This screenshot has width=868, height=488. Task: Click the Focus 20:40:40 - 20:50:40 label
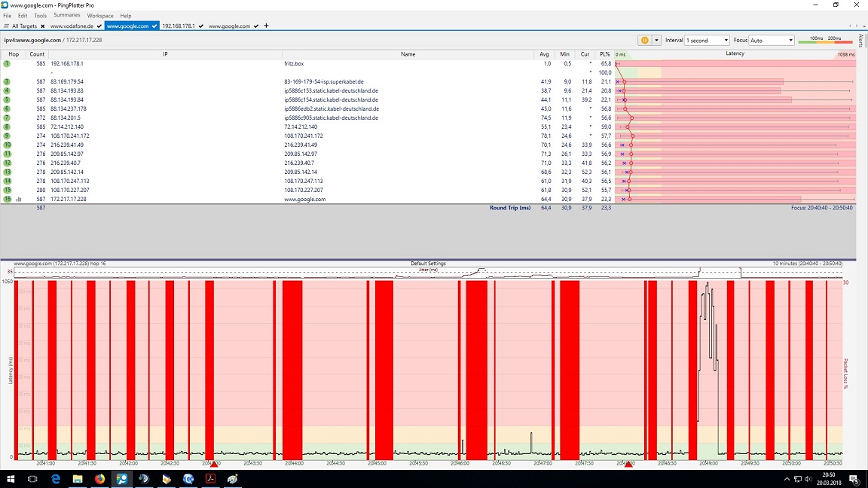point(824,207)
